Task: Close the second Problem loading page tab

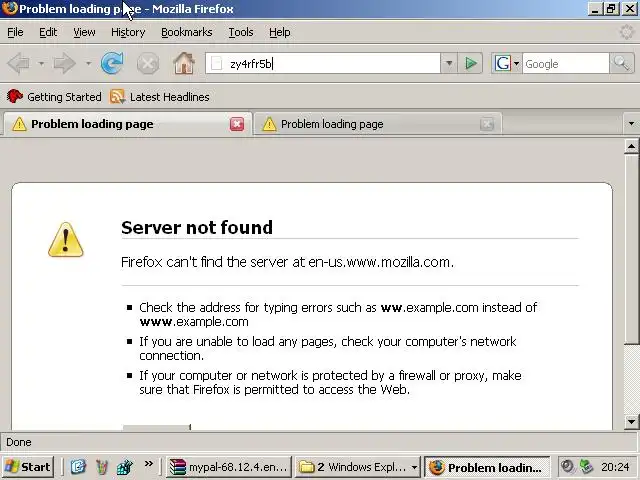Action: [487, 124]
